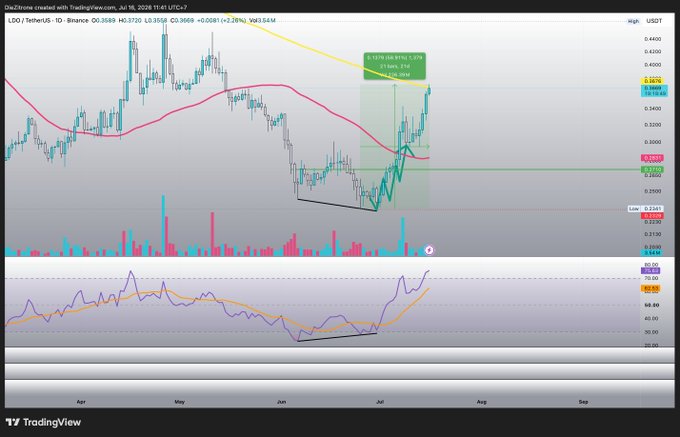Select the green price range measurement box
The width and height of the screenshot is (680, 437).
(x=394, y=66)
